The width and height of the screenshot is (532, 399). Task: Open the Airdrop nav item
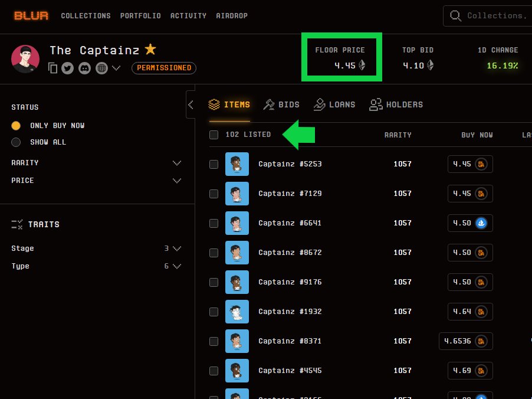click(x=232, y=15)
